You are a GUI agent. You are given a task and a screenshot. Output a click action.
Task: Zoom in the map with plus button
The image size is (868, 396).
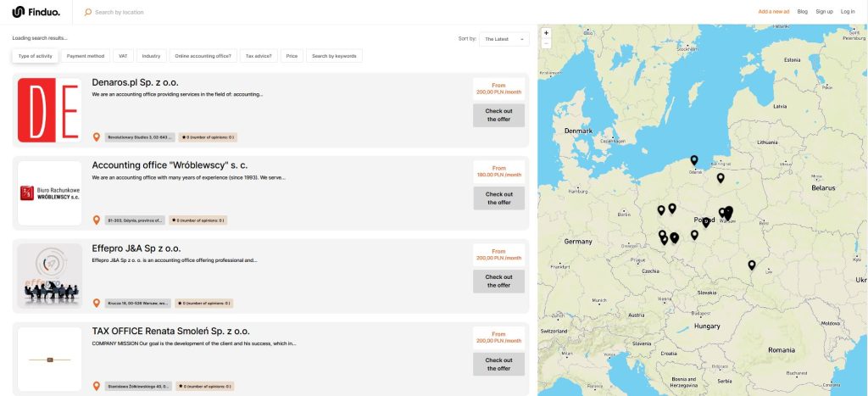[547, 33]
